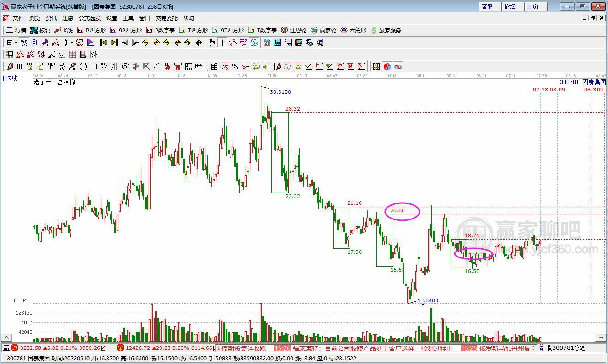This screenshot has width=608, height=364.
Task: Click the 28.32 red price level label
Action: [x=293, y=109]
